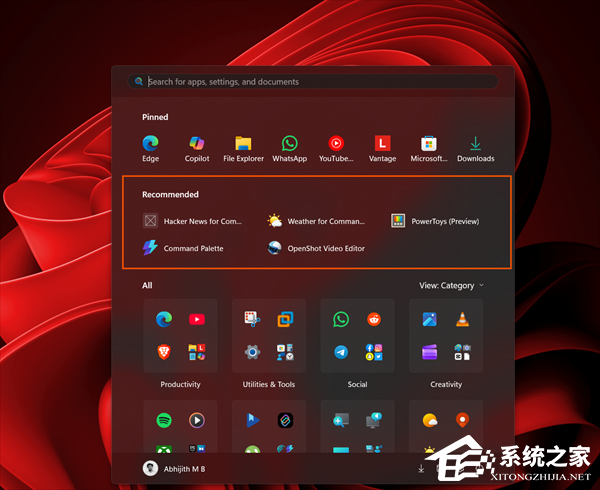Open the View: Category dropdown
The image size is (600, 490).
click(x=452, y=285)
